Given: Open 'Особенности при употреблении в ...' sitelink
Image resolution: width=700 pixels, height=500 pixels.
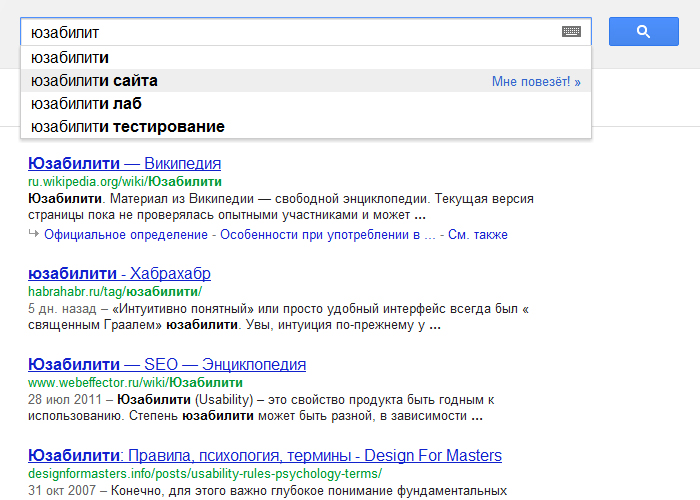Looking at the screenshot, I should point(327,234).
